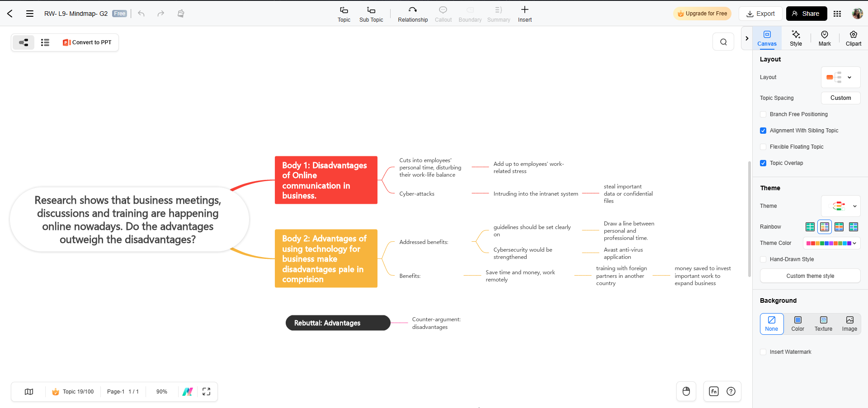Click the Share button

(806, 14)
